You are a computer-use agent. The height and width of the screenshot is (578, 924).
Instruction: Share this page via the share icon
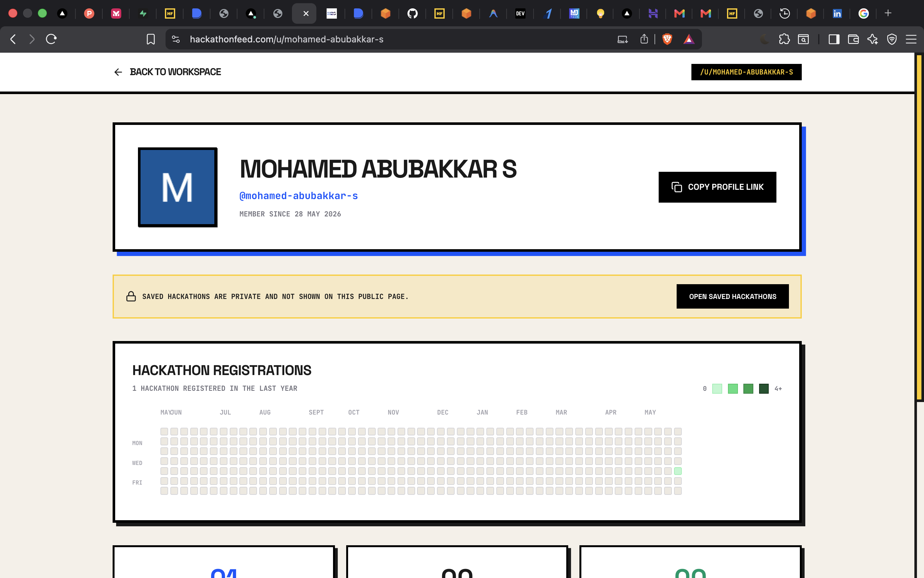pos(644,39)
